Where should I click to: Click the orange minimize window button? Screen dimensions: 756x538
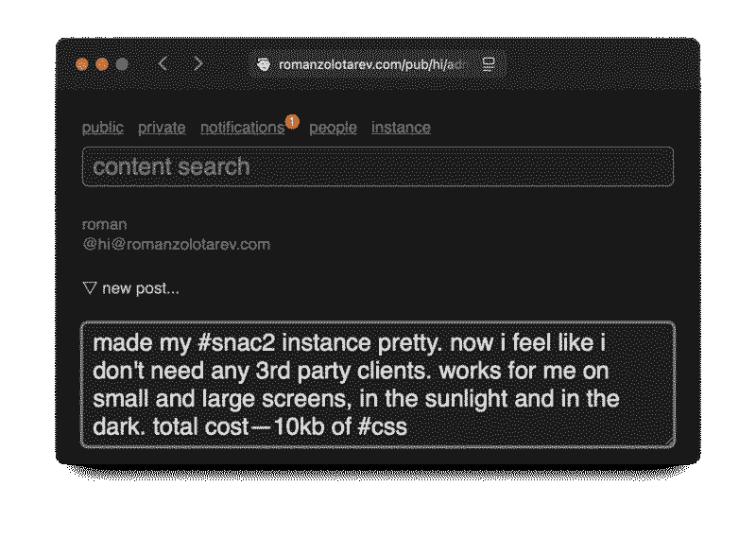102,64
